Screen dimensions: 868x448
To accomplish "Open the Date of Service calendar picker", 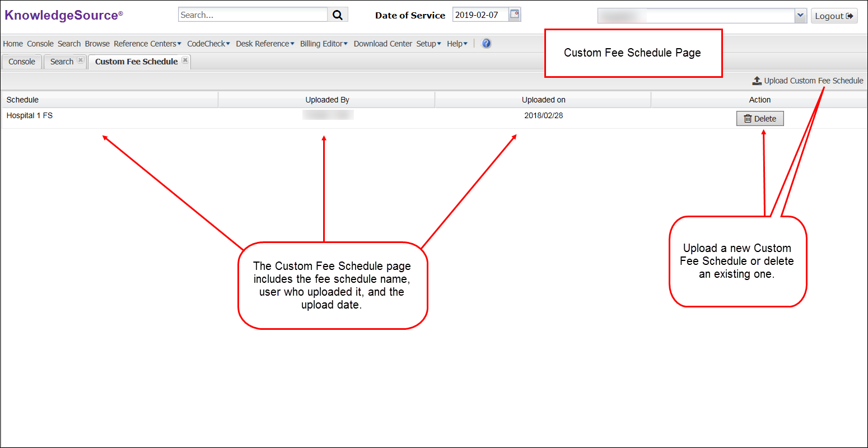I will click(515, 15).
